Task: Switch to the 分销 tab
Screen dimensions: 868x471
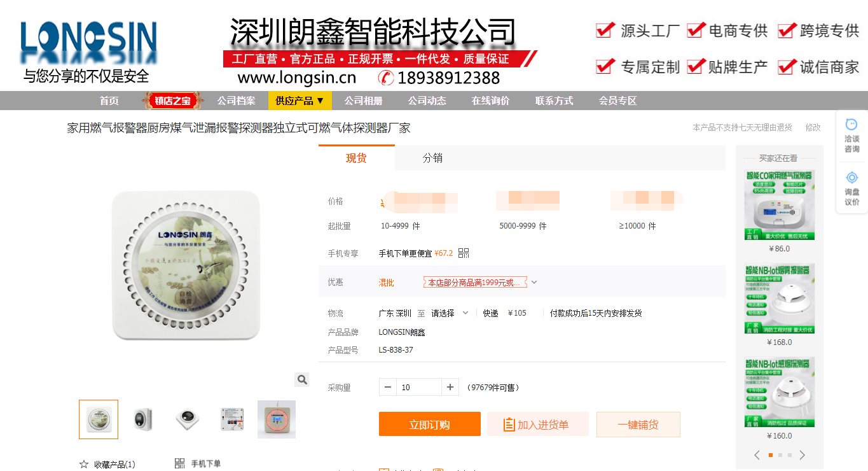Action: [x=432, y=158]
